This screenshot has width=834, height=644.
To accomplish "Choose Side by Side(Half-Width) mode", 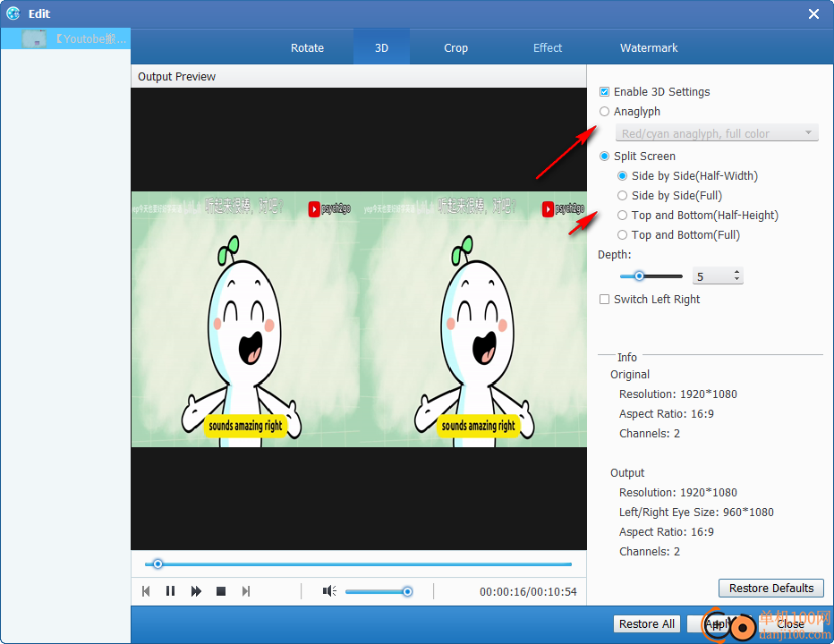I will pos(622,176).
